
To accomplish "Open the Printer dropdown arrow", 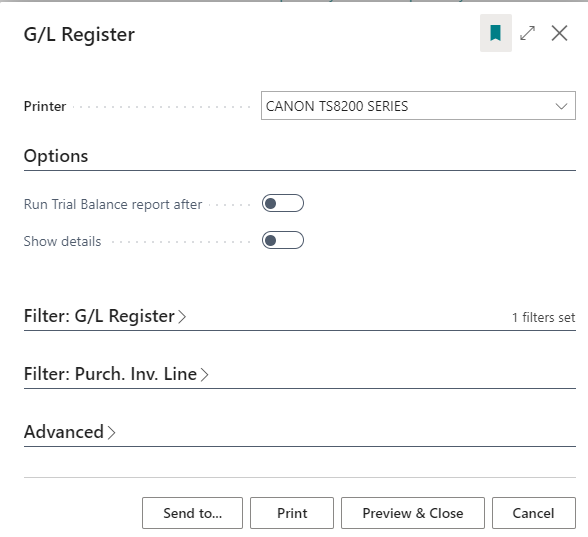I will tap(561, 106).
